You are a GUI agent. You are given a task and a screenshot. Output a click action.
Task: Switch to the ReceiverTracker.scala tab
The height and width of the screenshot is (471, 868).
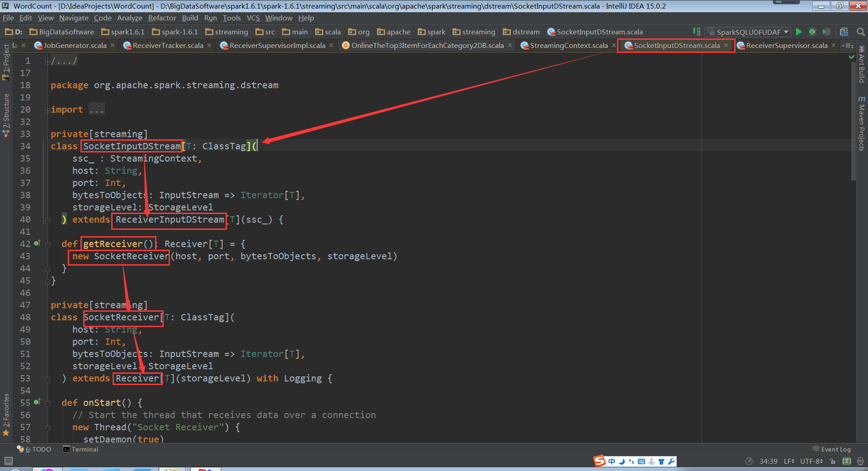tap(168, 45)
